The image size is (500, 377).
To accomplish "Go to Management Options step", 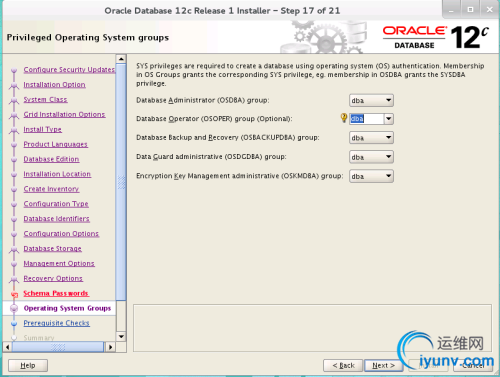I will click(x=59, y=263).
